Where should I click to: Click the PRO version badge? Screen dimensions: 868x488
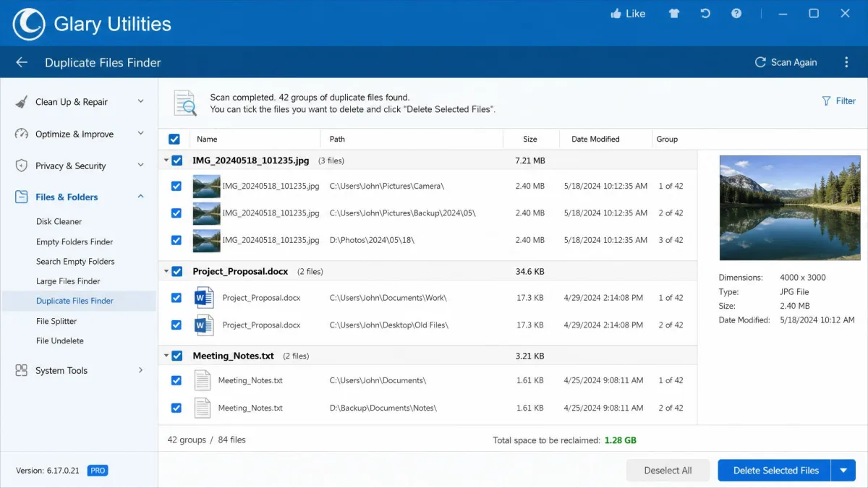(x=98, y=471)
